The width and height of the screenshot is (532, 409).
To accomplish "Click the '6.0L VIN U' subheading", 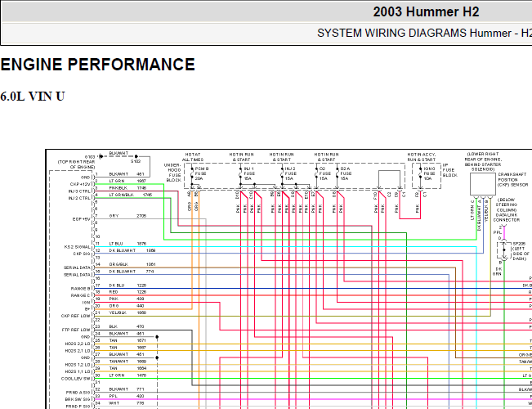I will (x=32, y=97).
